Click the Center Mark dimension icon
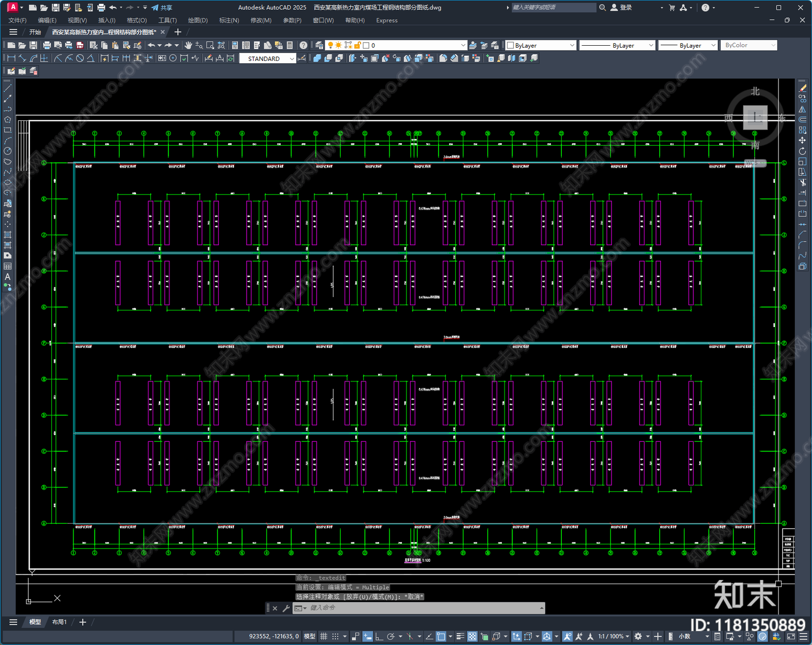812x645 pixels. pyautogui.click(x=173, y=58)
